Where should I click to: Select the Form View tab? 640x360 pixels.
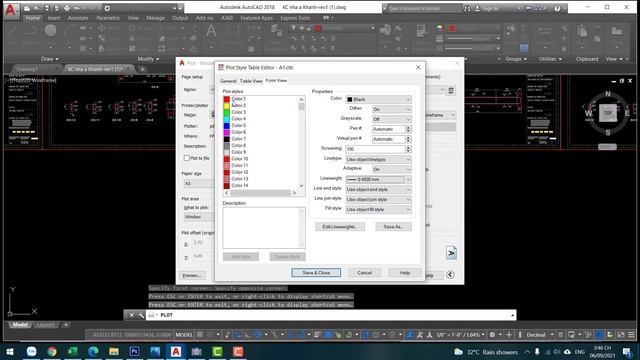(x=276, y=80)
